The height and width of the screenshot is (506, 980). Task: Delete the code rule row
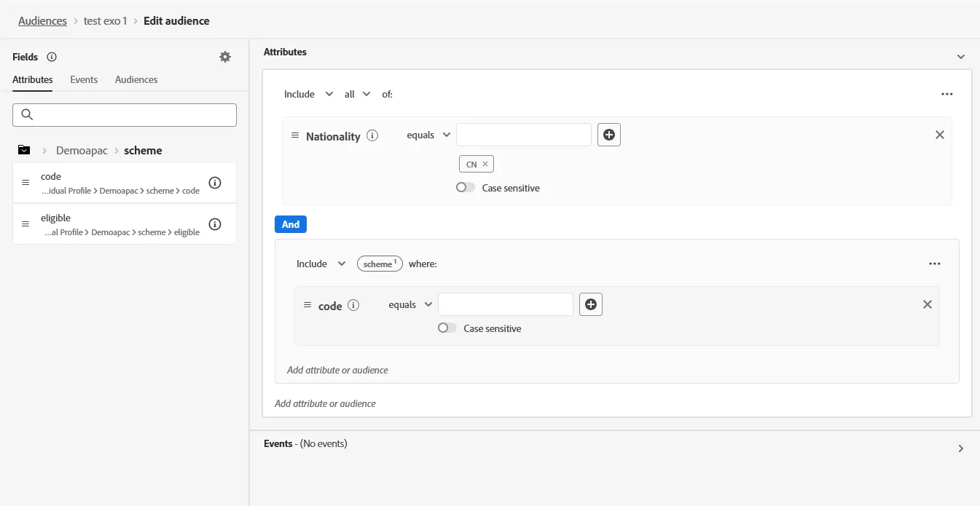pyautogui.click(x=928, y=304)
